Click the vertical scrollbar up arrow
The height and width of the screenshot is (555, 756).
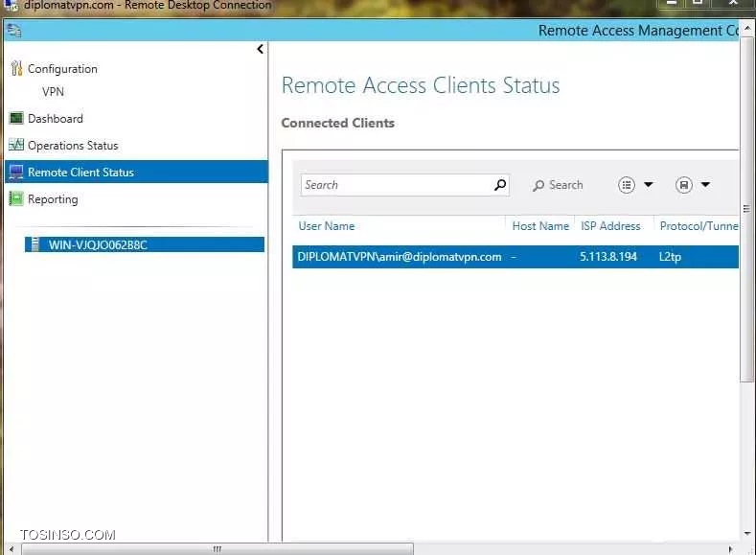click(x=747, y=29)
